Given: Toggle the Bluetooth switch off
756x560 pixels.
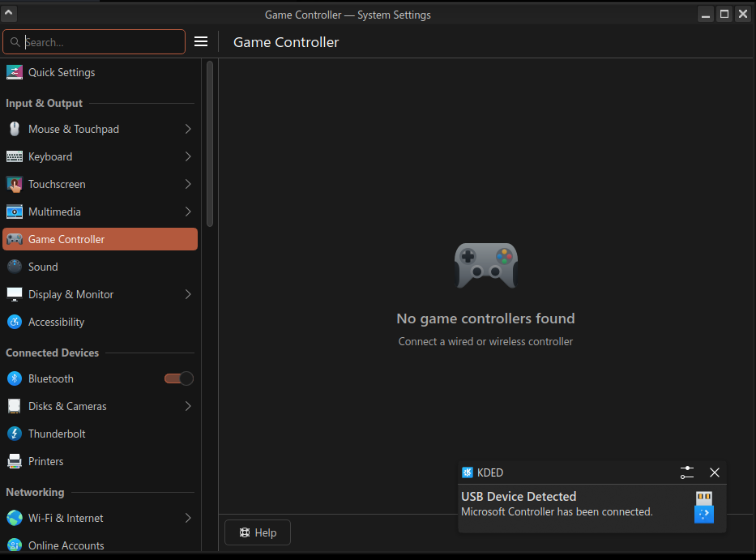Looking at the screenshot, I should pyautogui.click(x=179, y=378).
